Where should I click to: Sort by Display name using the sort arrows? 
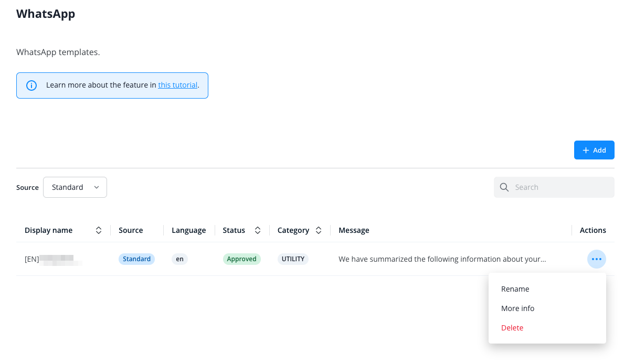point(99,230)
